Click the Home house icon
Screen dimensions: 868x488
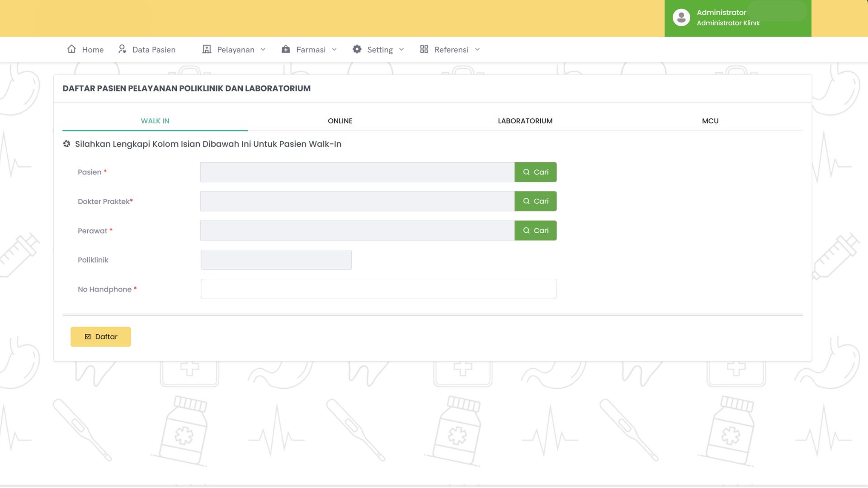(x=71, y=49)
